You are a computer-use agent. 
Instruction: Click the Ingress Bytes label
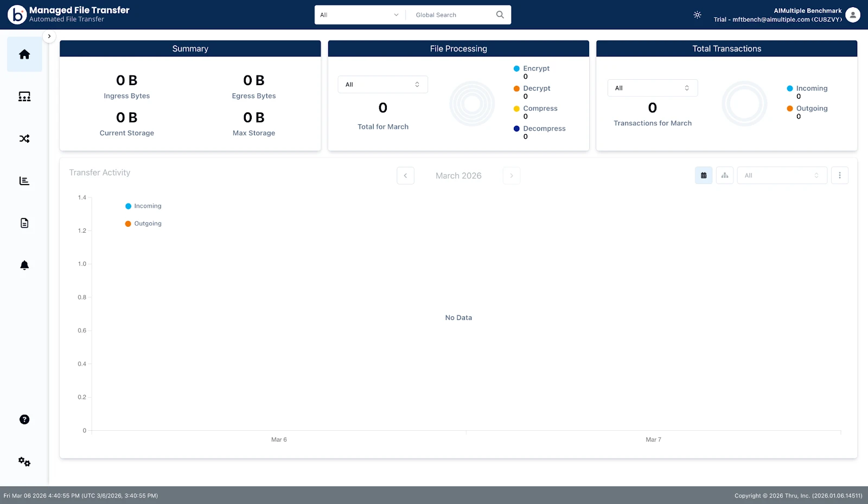[127, 96]
